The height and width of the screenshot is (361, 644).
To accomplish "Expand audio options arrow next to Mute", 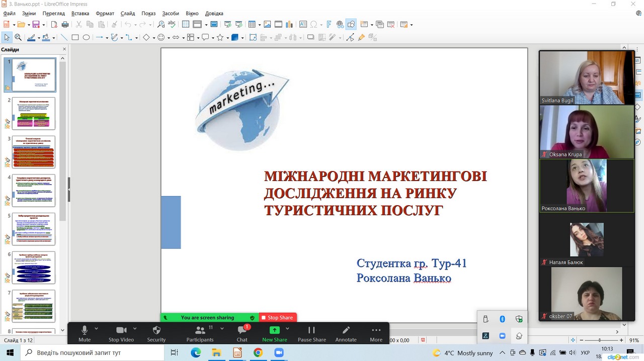I will tap(96, 329).
